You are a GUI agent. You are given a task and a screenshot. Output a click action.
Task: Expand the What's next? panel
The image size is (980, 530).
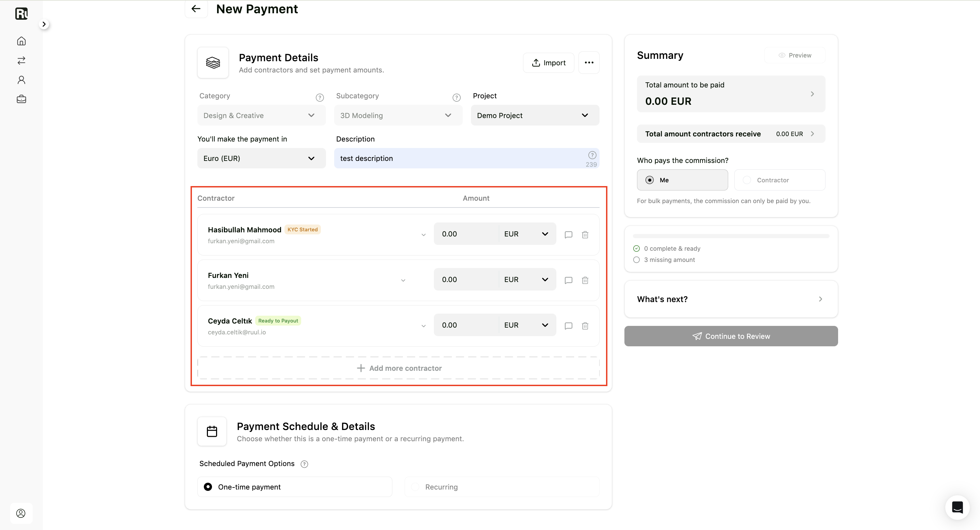(x=731, y=299)
